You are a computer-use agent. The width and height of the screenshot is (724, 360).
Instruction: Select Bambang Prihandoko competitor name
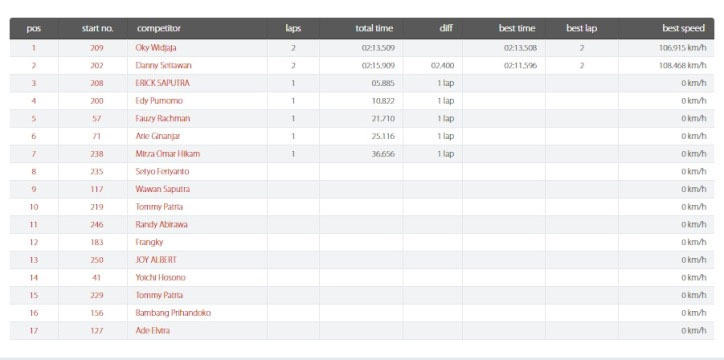coord(173,313)
